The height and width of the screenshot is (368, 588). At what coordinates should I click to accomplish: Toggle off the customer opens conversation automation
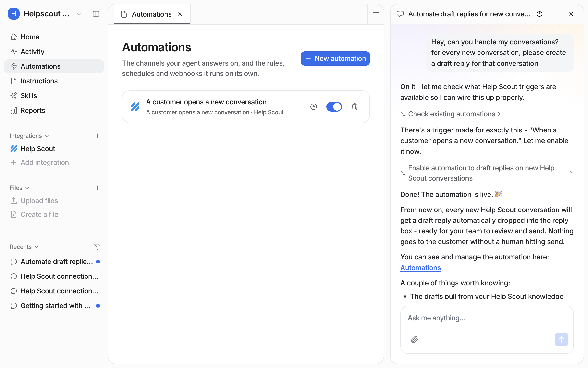click(x=334, y=107)
